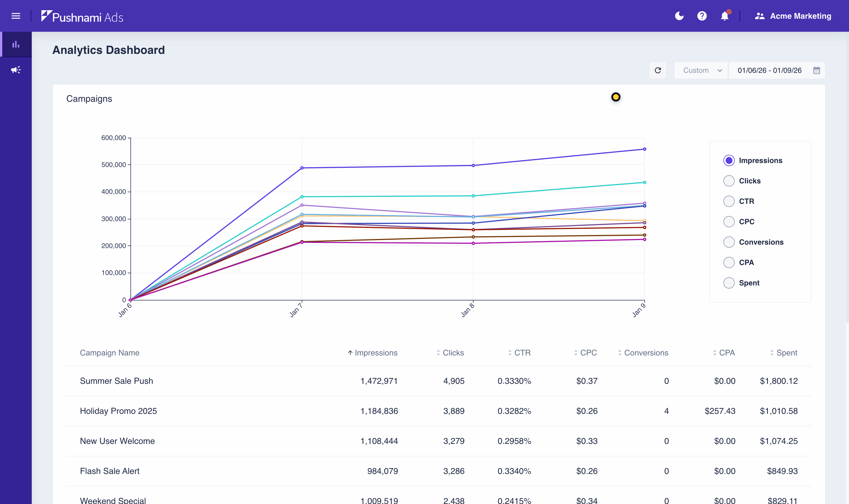This screenshot has width=849, height=504.
Task: Open the calendar date picker icon
Action: [816, 70]
